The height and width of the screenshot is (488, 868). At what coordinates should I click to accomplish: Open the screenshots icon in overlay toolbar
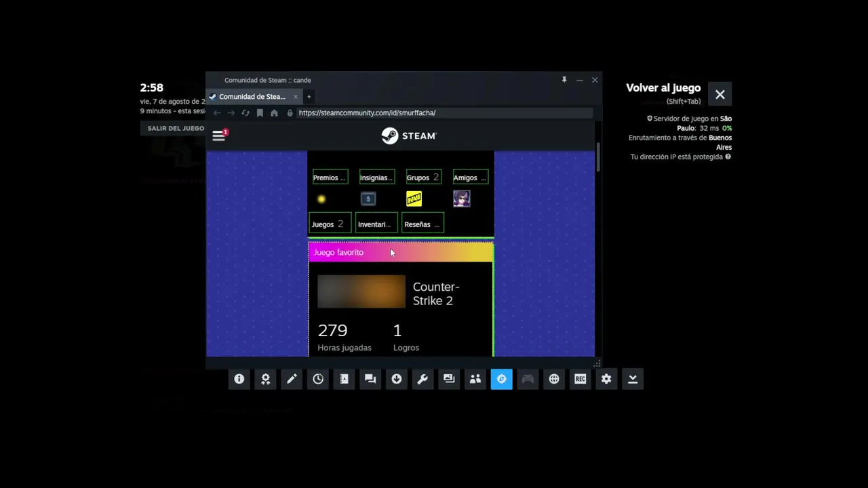(449, 379)
